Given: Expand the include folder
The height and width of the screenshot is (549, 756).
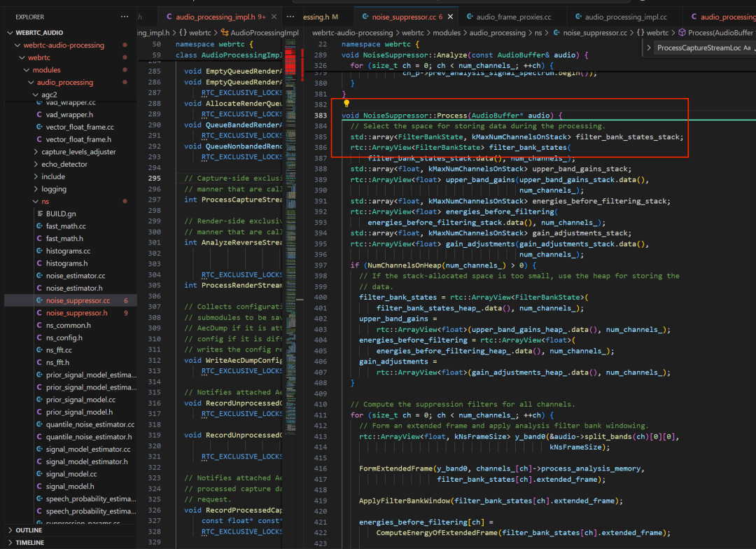Looking at the screenshot, I should 35,176.
